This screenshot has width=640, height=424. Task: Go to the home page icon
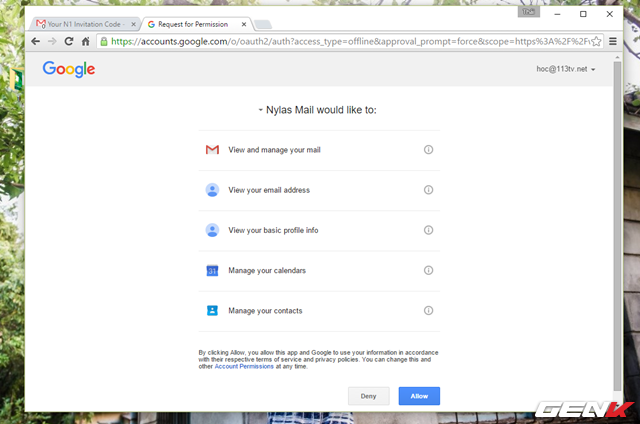tap(85, 41)
